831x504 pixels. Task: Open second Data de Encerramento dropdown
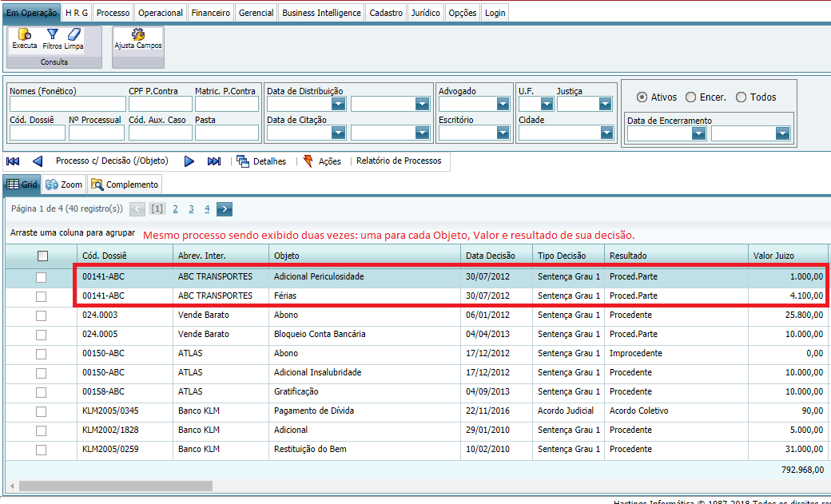[783, 133]
